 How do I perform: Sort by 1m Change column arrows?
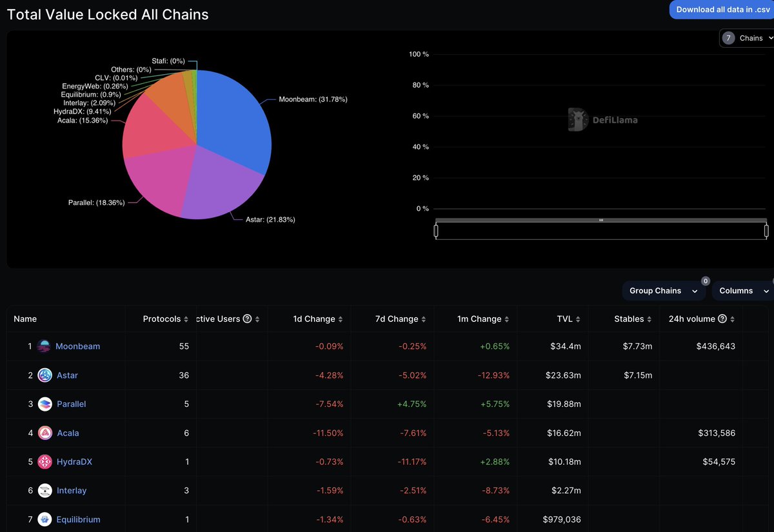point(507,319)
